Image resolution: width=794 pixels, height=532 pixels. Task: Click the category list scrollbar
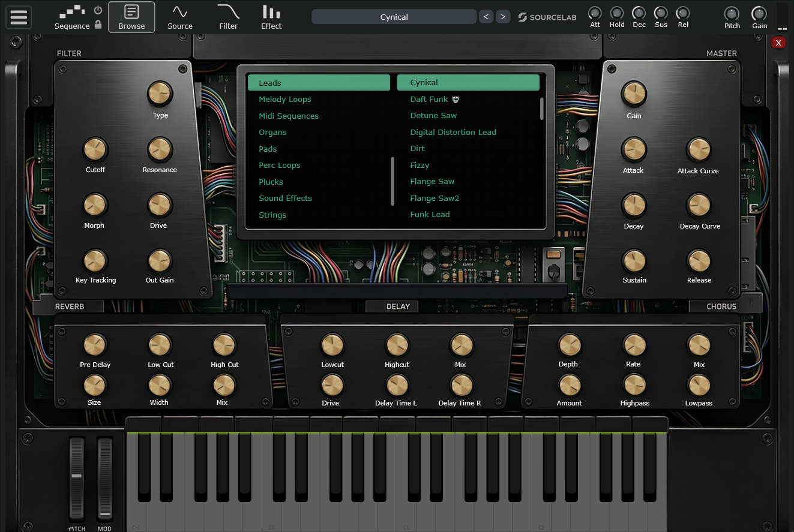(x=392, y=181)
